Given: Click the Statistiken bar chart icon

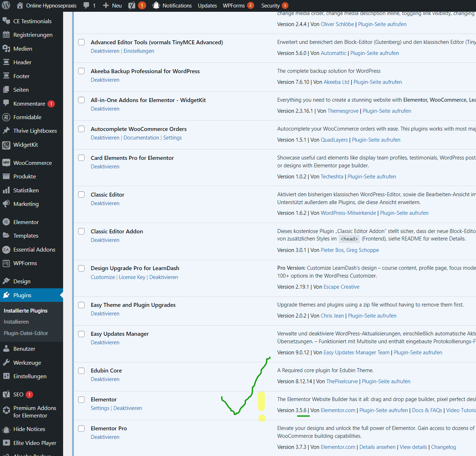Looking at the screenshot, I should tap(6, 190).
